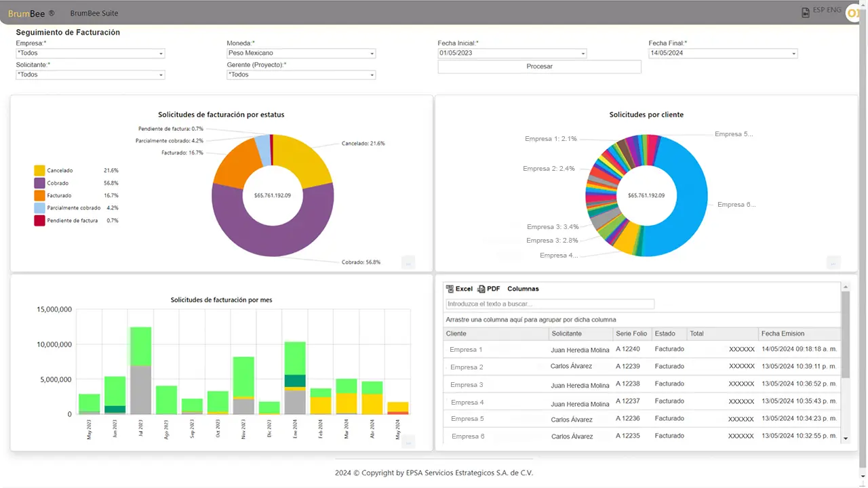
Task: Click the 'Empresa 1: 2.1%' donut label
Action: coord(551,139)
